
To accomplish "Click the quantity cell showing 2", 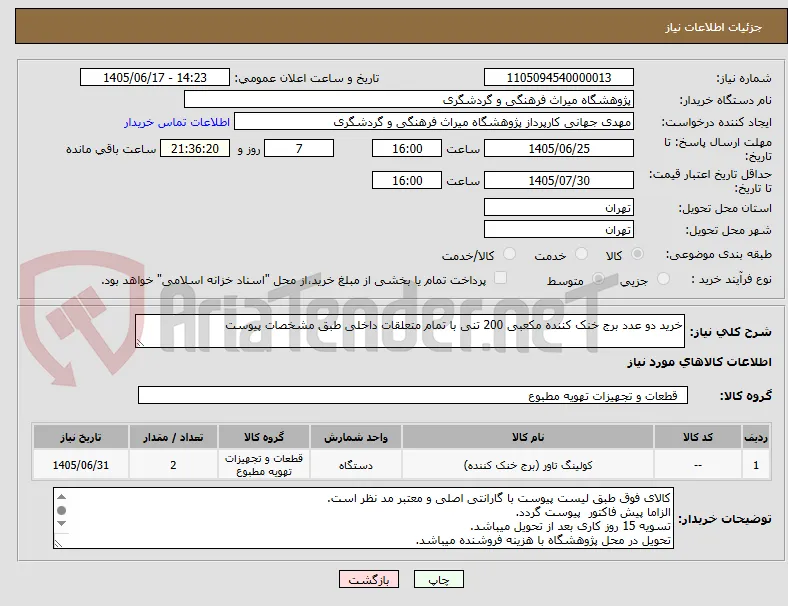I will (x=173, y=465).
